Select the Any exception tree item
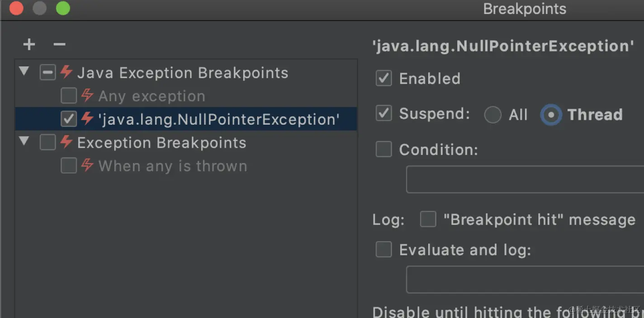This screenshot has height=318, width=644. pos(152,96)
